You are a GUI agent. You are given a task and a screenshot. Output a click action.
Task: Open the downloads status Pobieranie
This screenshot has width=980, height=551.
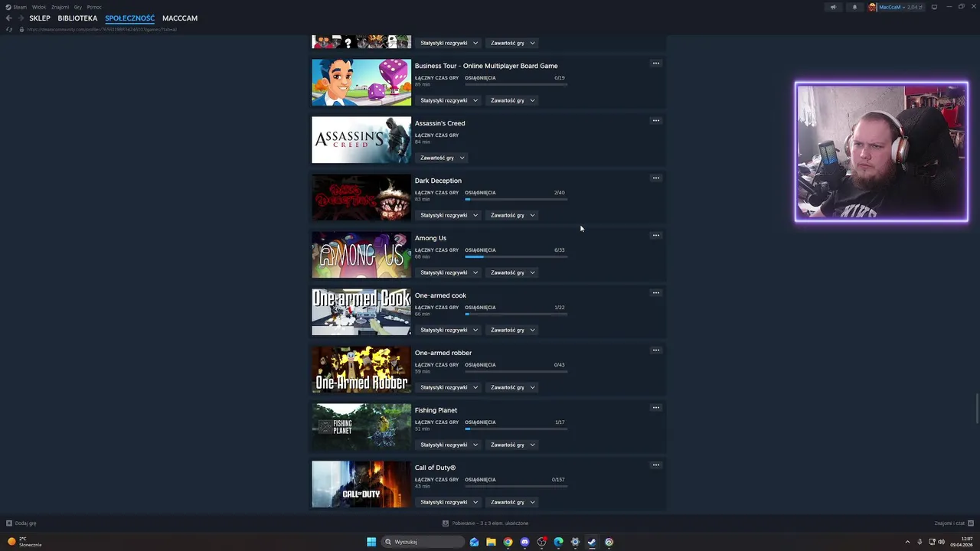click(485, 523)
